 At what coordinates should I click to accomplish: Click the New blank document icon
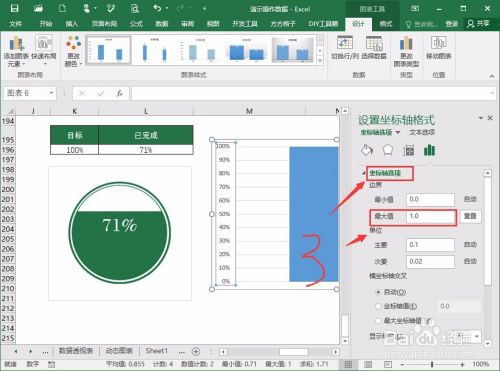62,8
